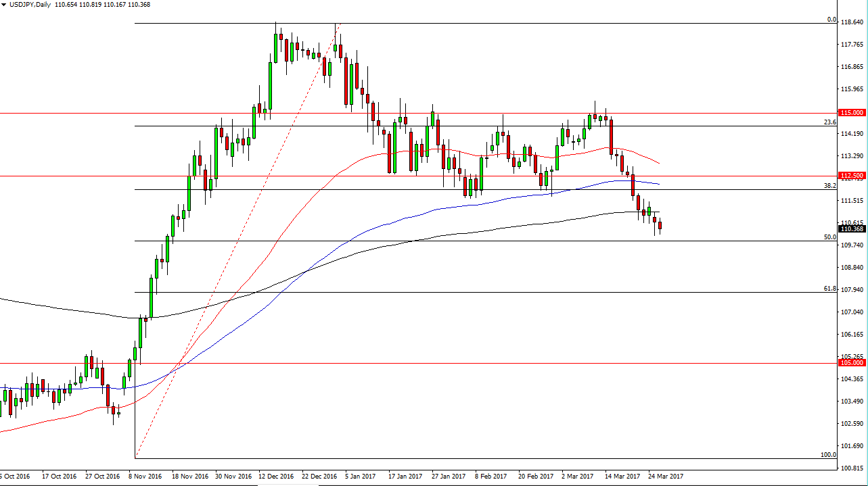Select the red 105.000 price label
Screen dimensions: 868x486
point(852,363)
